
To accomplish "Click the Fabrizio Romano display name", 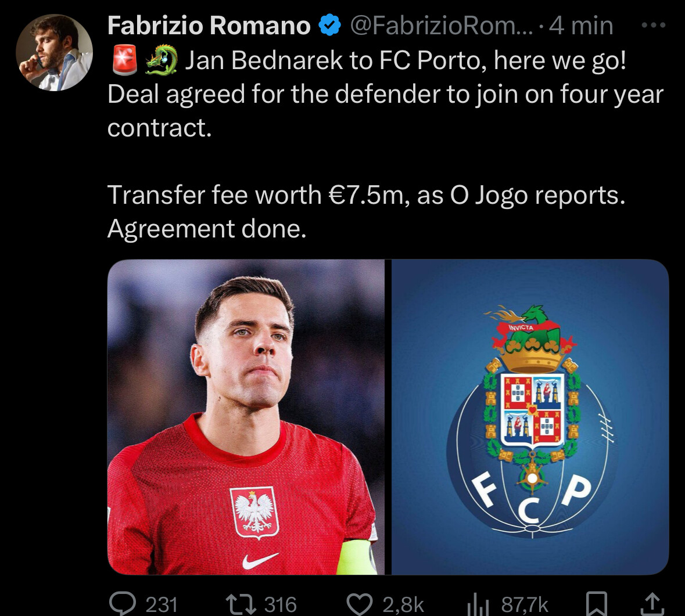I will point(209,26).
